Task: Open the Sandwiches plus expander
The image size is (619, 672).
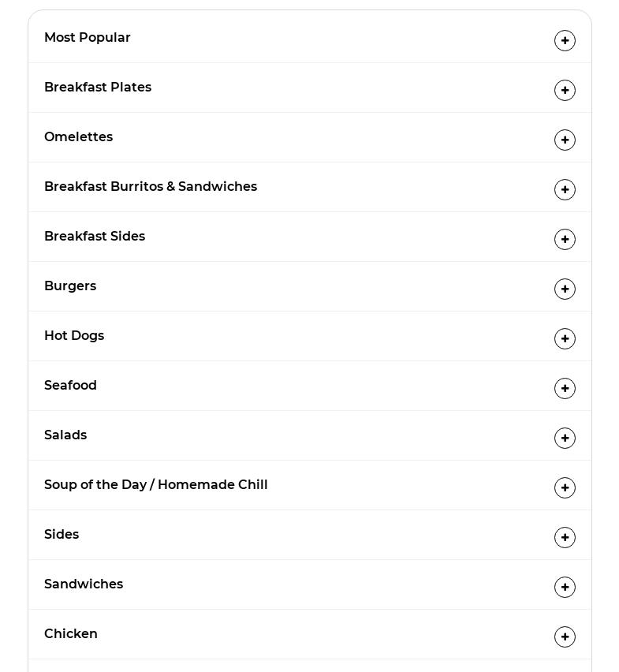Action: 565,587
